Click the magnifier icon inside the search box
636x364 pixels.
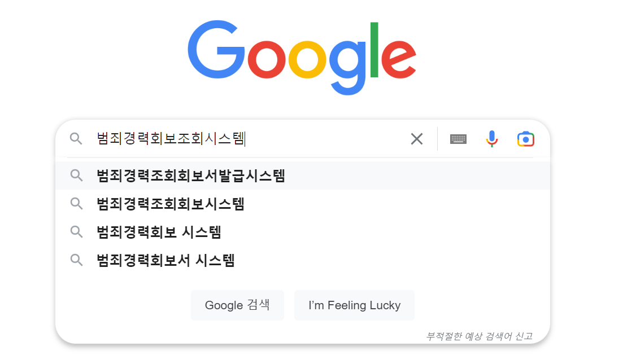(76, 138)
